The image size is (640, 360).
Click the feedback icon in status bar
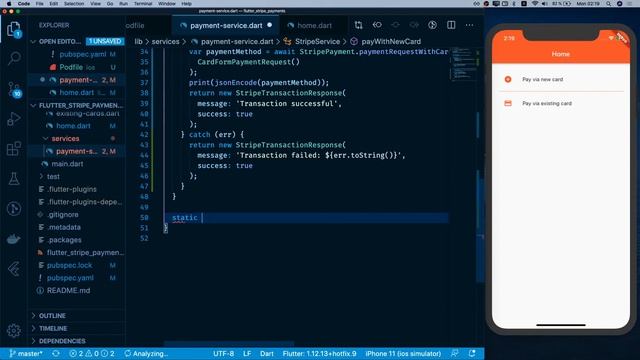(x=454, y=353)
